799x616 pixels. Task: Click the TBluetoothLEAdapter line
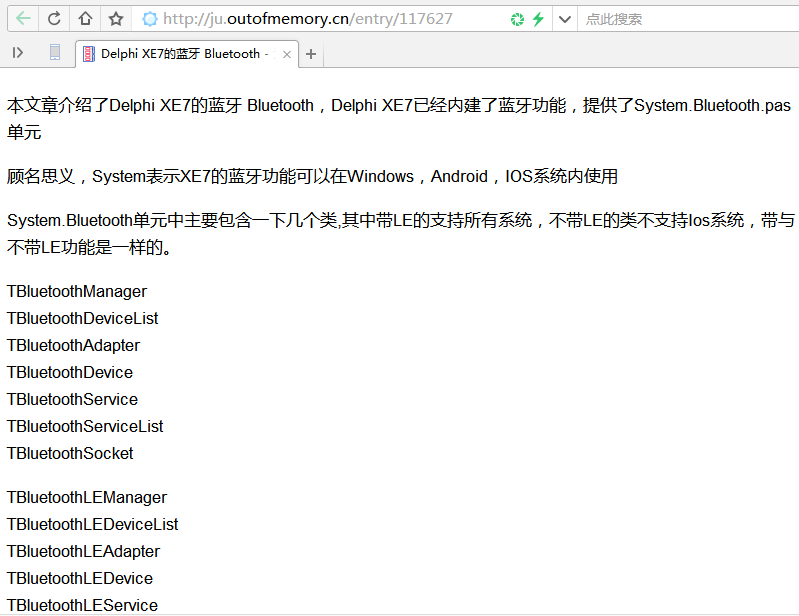(84, 551)
